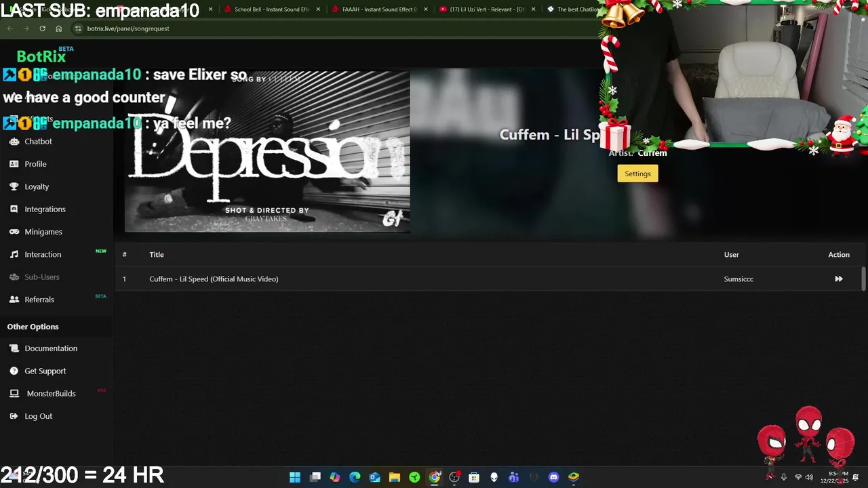Click the Chatbot controller icon

[x=14, y=141]
